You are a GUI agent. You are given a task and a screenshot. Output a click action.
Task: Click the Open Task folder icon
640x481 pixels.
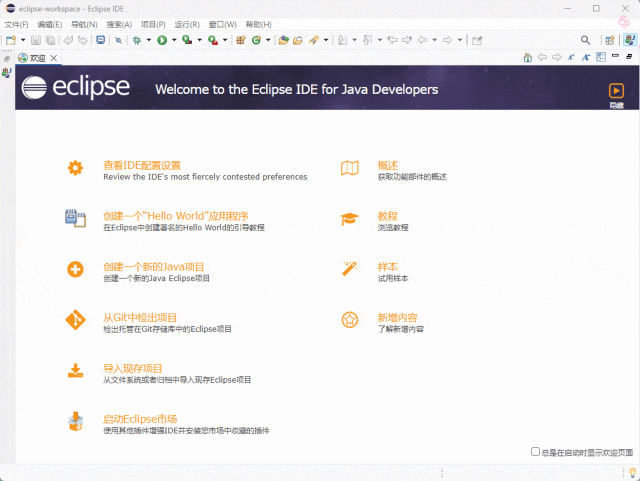pos(298,40)
